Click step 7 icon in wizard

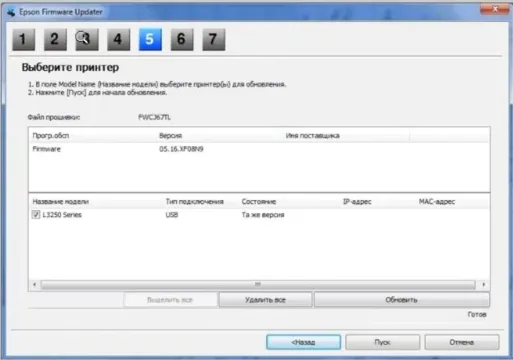pyautogui.click(x=214, y=40)
